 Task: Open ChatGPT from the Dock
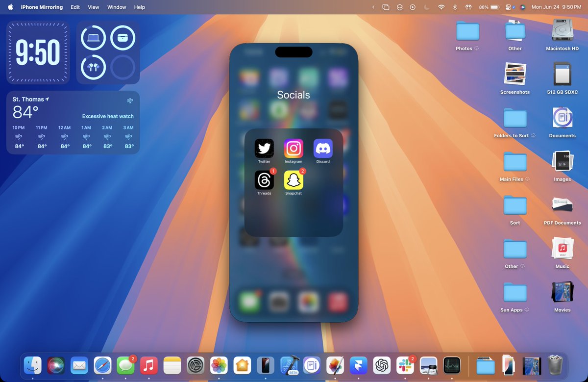pyautogui.click(x=382, y=365)
